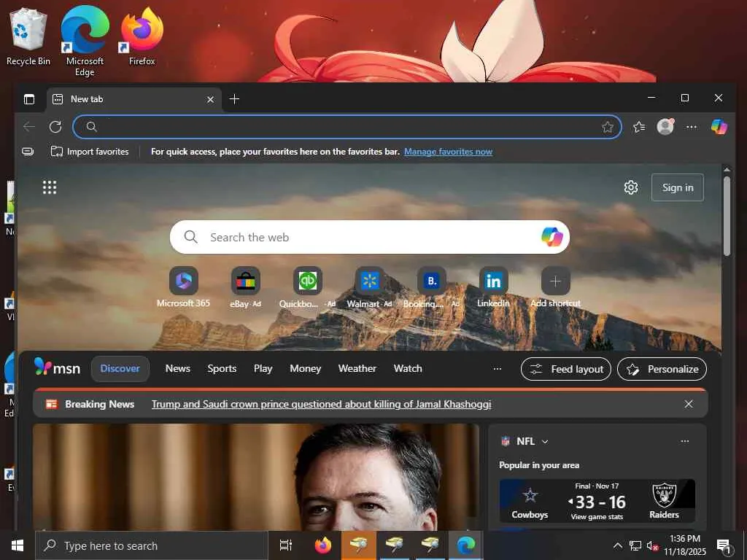Click the browser Back arrow
747x560 pixels.
coord(29,127)
